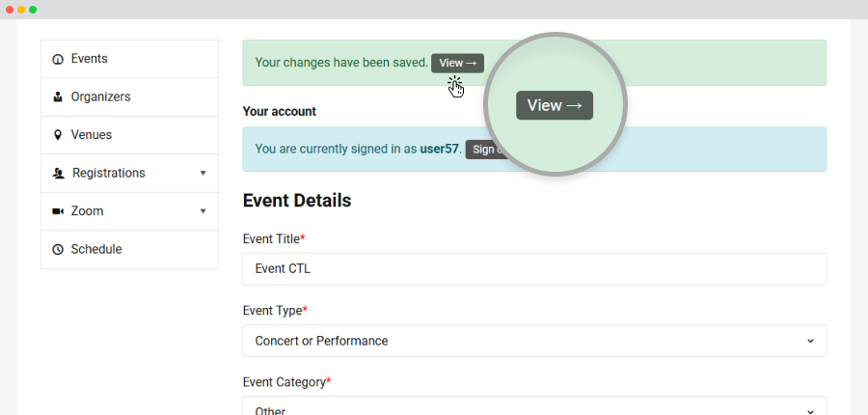This screenshot has height=415, width=868.
Task: Open the Event Type dropdown
Action: tap(534, 341)
